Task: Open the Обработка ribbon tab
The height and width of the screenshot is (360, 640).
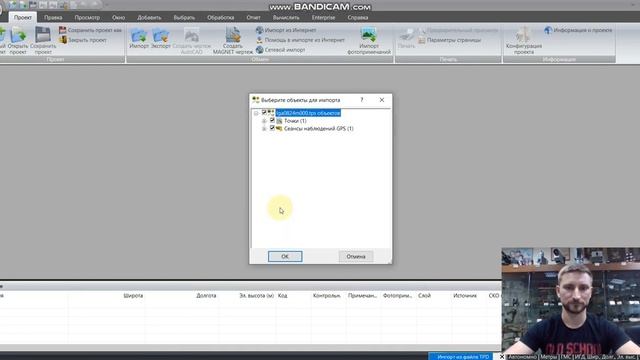Action: point(220,18)
